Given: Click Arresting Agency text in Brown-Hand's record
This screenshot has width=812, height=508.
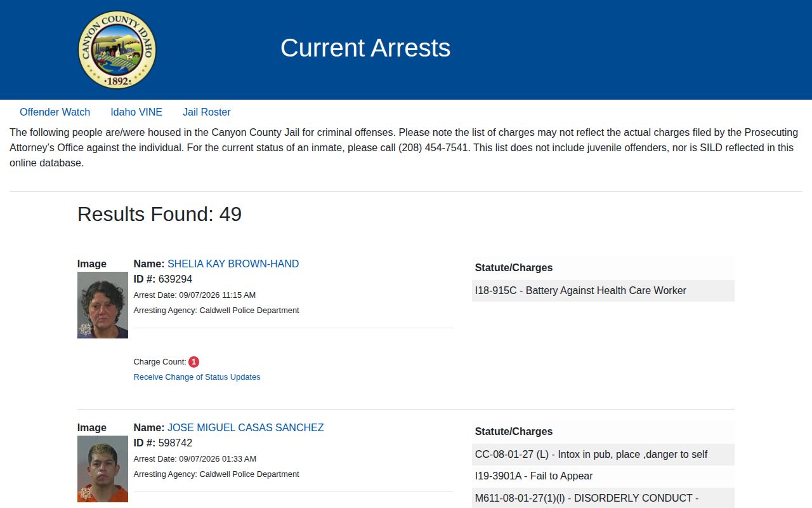Looking at the screenshot, I should tap(216, 311).
